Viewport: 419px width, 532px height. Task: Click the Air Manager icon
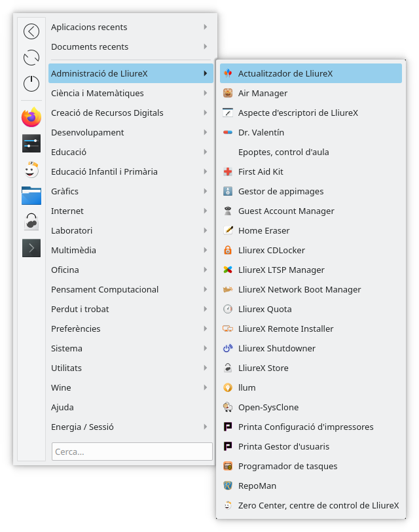228,94
